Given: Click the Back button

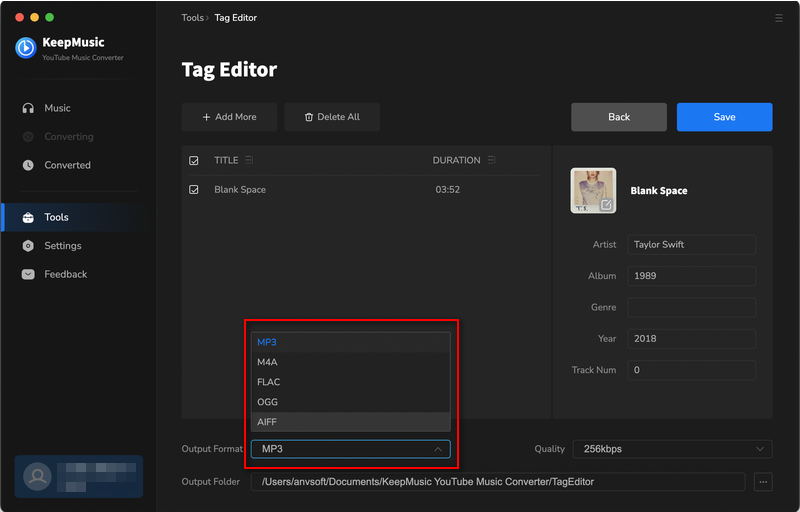Looking at the screenshot, I should 619,117.
